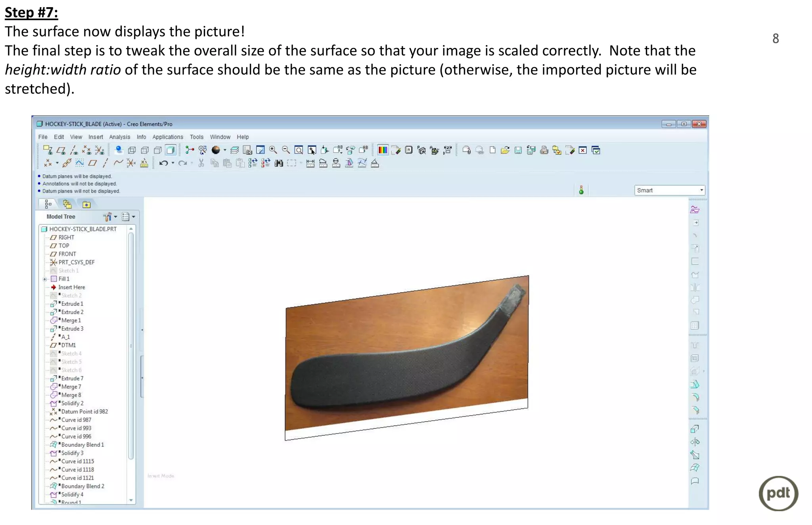Click the Print icon in toolbar
812x525 pixels.
544,150
